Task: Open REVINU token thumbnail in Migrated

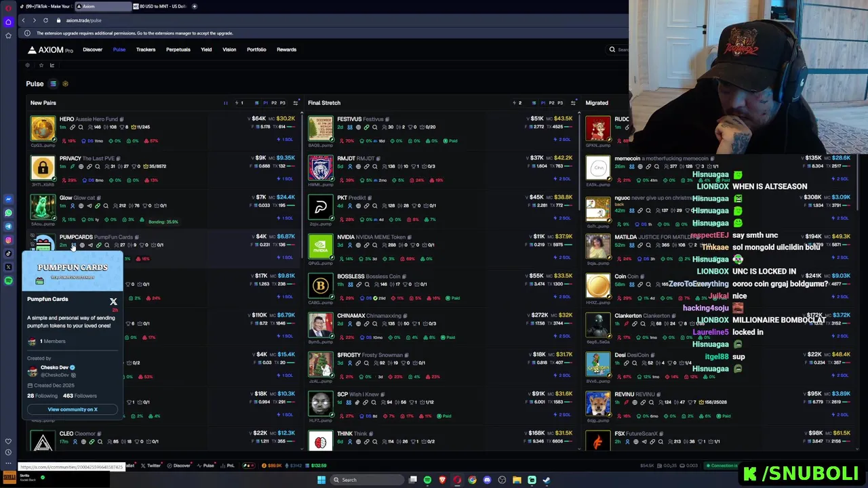Action: point(598,404)
